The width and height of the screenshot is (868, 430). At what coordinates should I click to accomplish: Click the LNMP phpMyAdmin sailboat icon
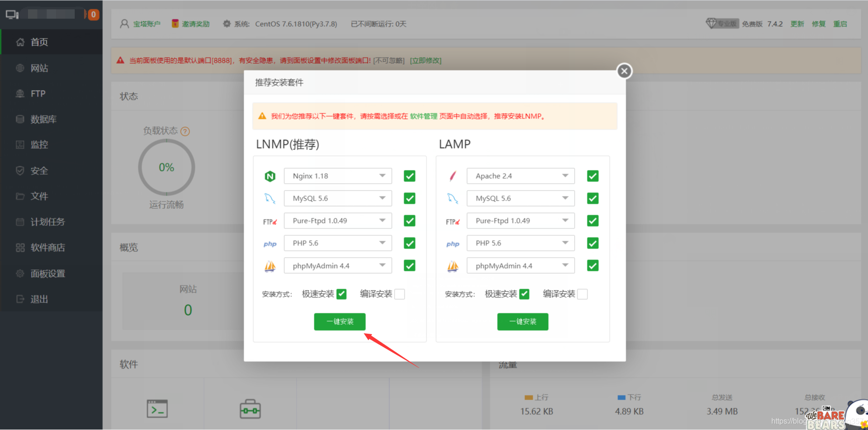270,266
